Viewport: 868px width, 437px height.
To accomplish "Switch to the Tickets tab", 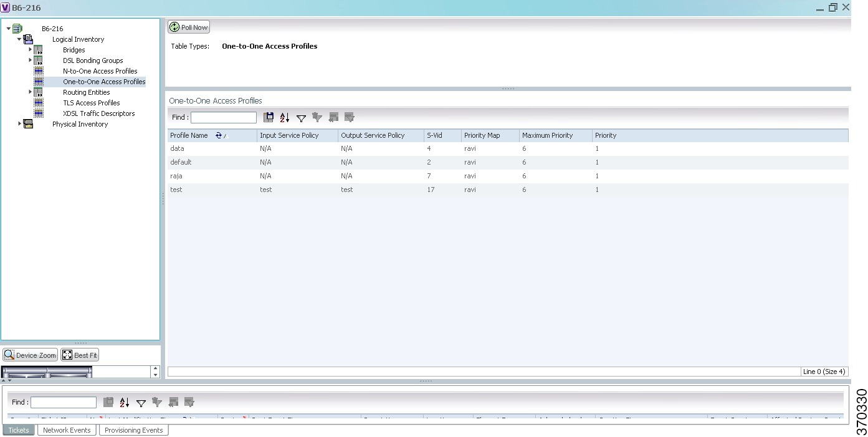I will pos(19,430).
